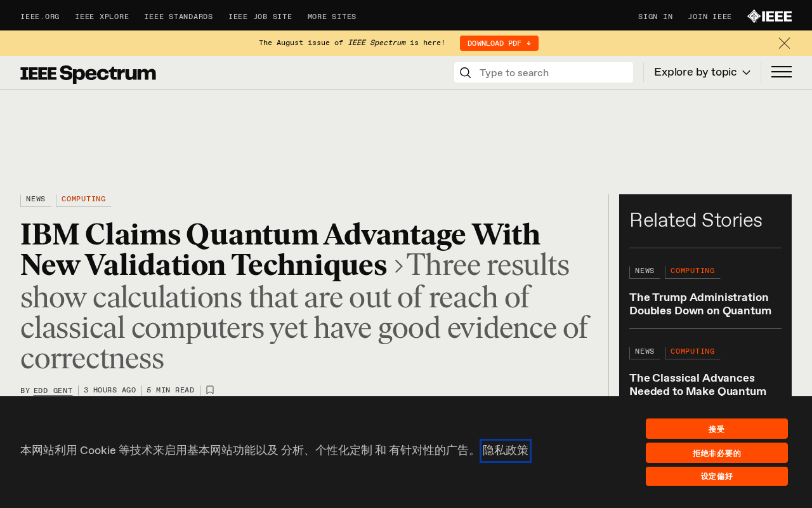Expand Explore by topic dropdown

[702, 72]
